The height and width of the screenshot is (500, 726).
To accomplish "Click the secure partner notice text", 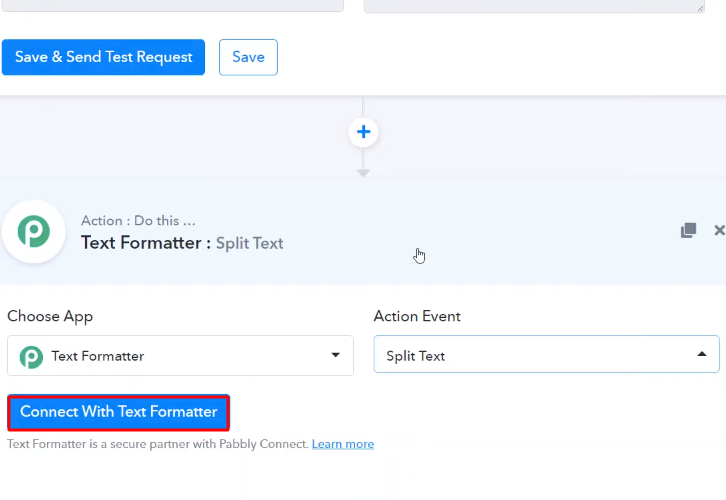I will tap(158, 444).
